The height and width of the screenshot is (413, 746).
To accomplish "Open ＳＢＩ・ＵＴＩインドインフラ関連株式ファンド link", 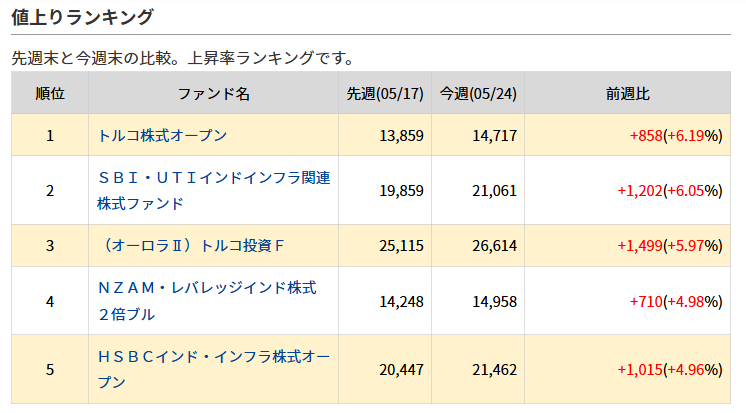I will coord(214,190).
